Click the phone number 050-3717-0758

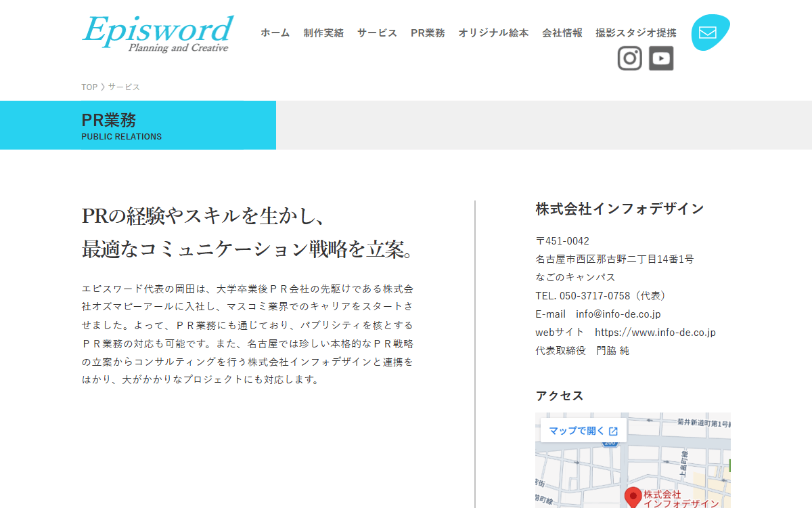tap(595, 296)
